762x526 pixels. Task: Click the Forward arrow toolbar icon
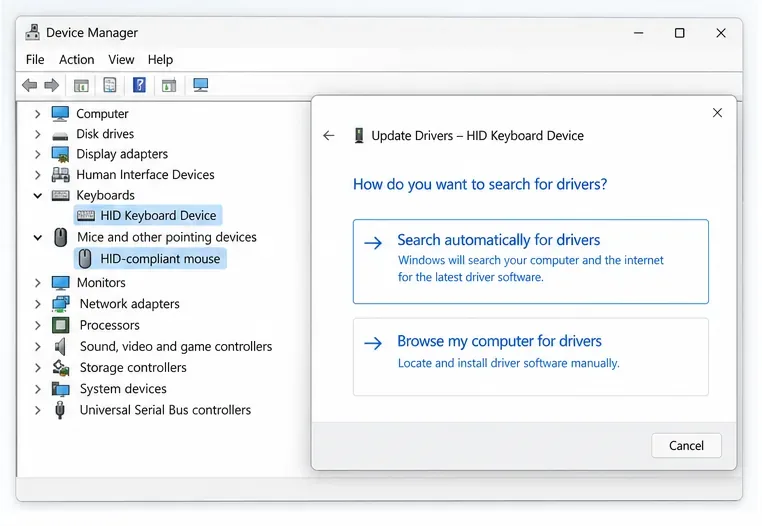coord(52,86)
